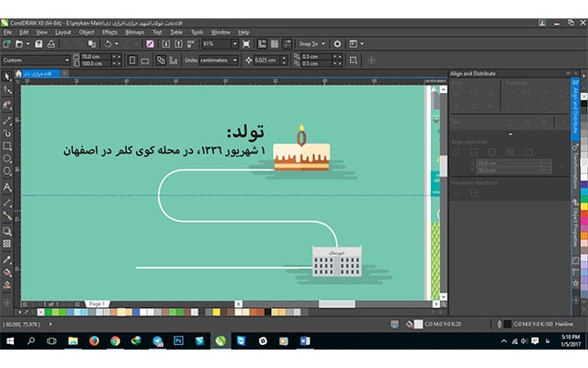Open the Layout menu
Screen dimensions: 588x368
(x=63, y=32)
